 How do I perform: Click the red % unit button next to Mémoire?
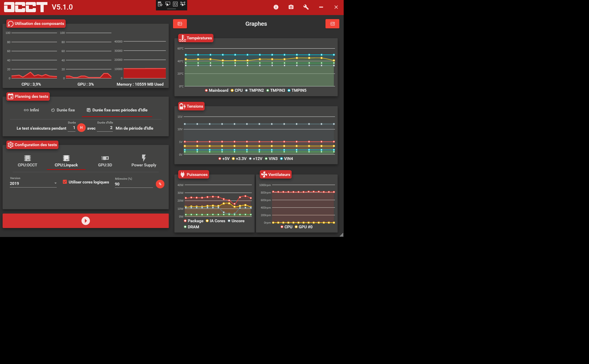point(160,184)
